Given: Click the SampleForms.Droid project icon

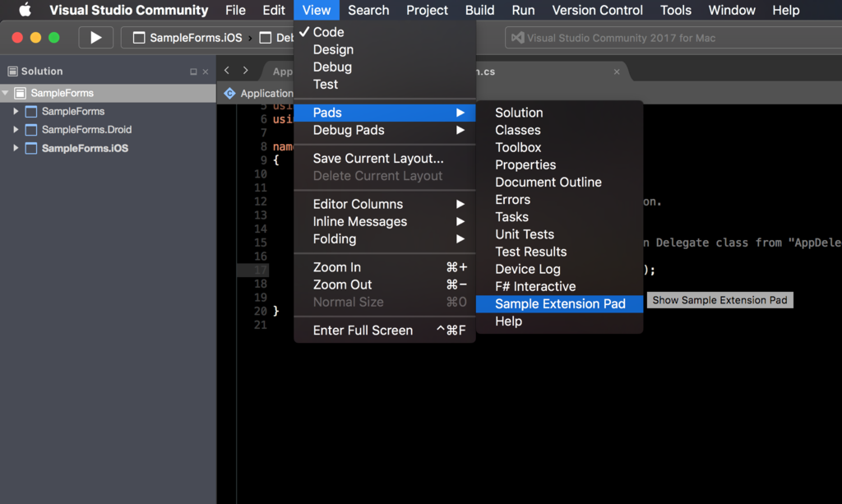Looking at the screenshot, I should 31,129.
